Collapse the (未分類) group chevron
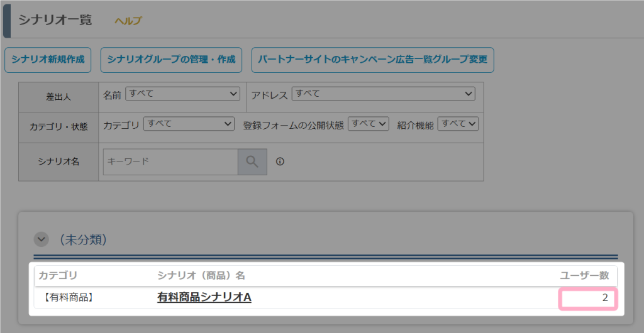 41,239
